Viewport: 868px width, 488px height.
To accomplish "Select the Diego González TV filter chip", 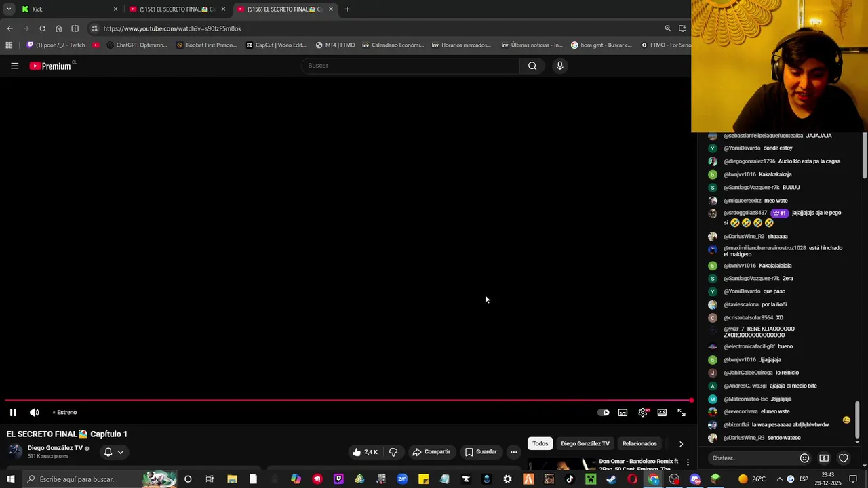I will click(x=585, y=443).
